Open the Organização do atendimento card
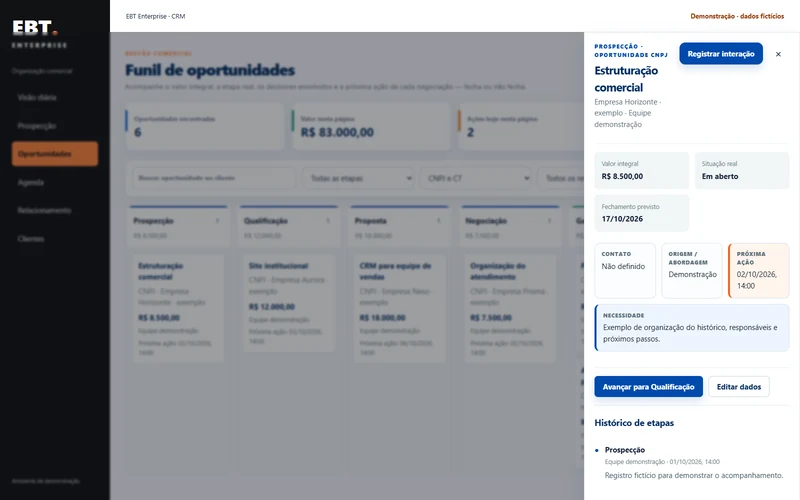 coord(510,309)
